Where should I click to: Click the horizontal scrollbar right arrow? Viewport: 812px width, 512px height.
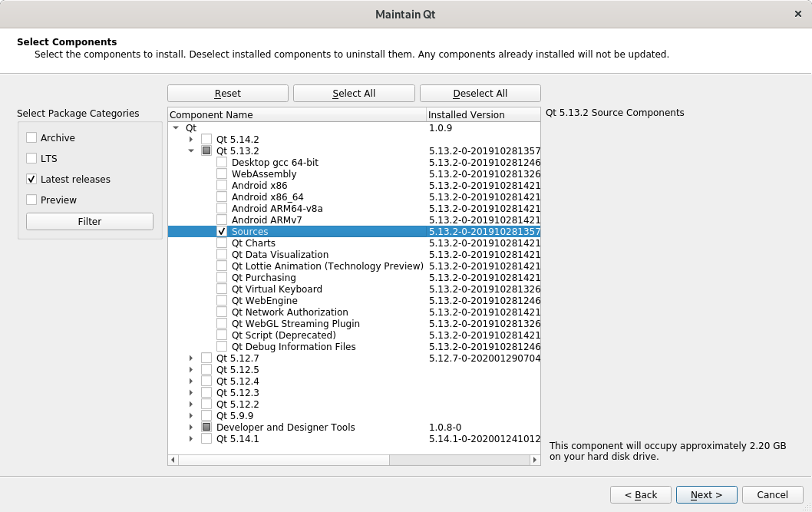pos(535,460)
